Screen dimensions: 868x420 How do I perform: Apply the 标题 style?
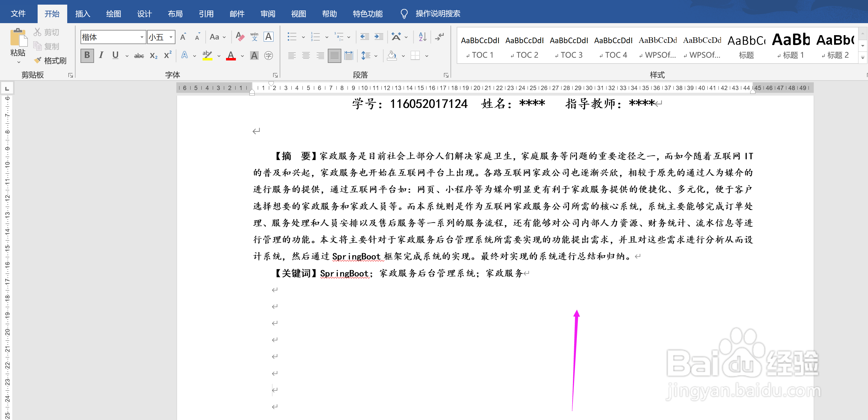(747, 47)
